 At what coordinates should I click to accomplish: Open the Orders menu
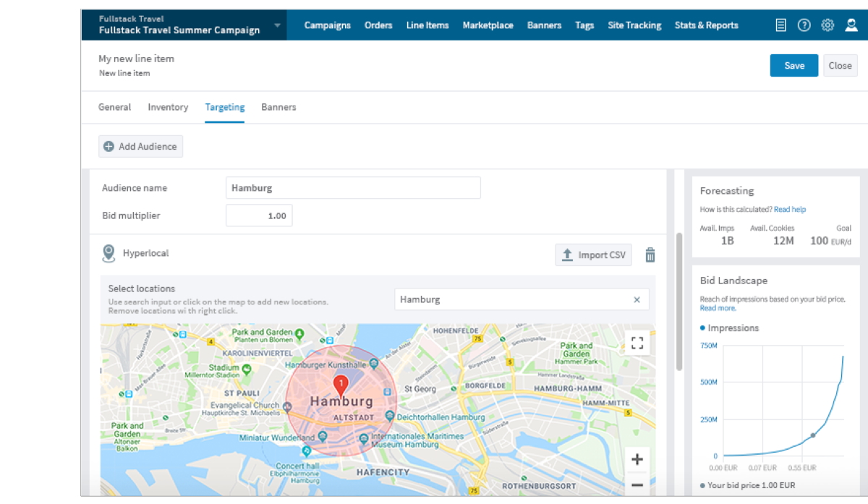[378, 25]
